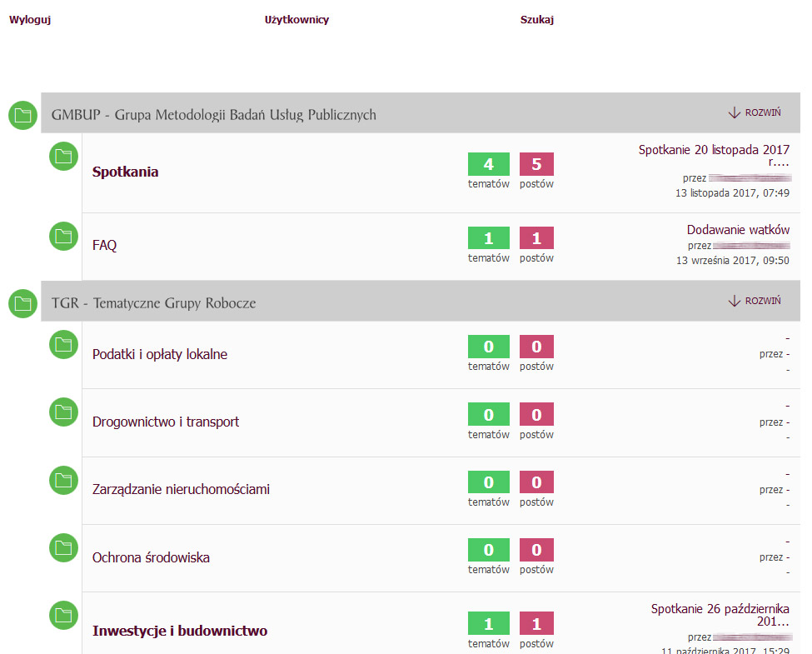Click folder icon for Inwestycje i budownictwo

point(64,615)
